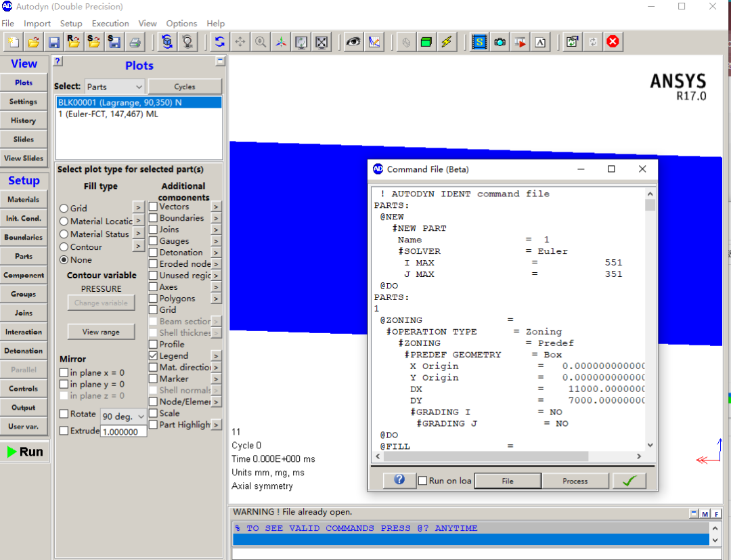
Task: Toggle mirror in plane x = 0
Action: coord(64,372)
